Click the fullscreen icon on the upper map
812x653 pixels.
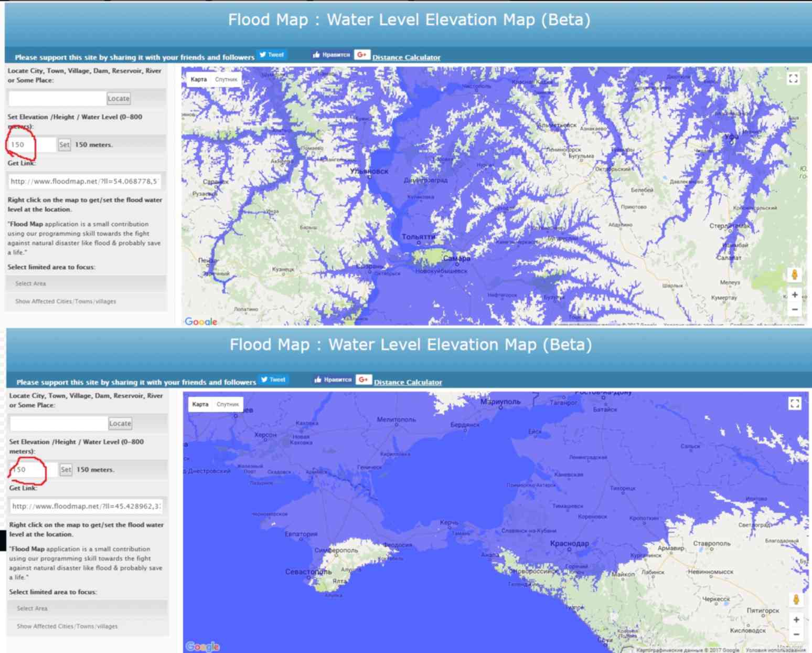(x=793, y=79)
